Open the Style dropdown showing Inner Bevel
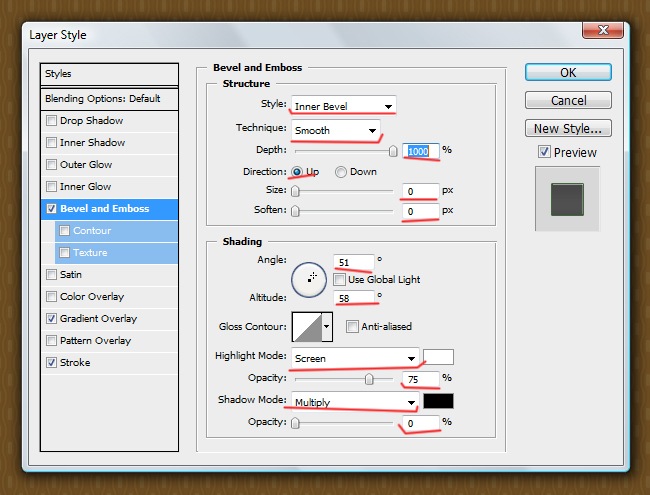 pyautogui.click(x=343, y=105)
